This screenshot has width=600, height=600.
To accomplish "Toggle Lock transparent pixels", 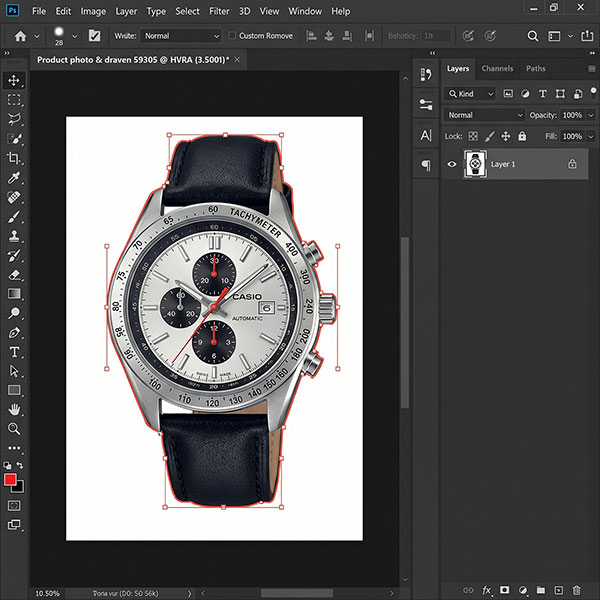I will [x=473, y=136].
